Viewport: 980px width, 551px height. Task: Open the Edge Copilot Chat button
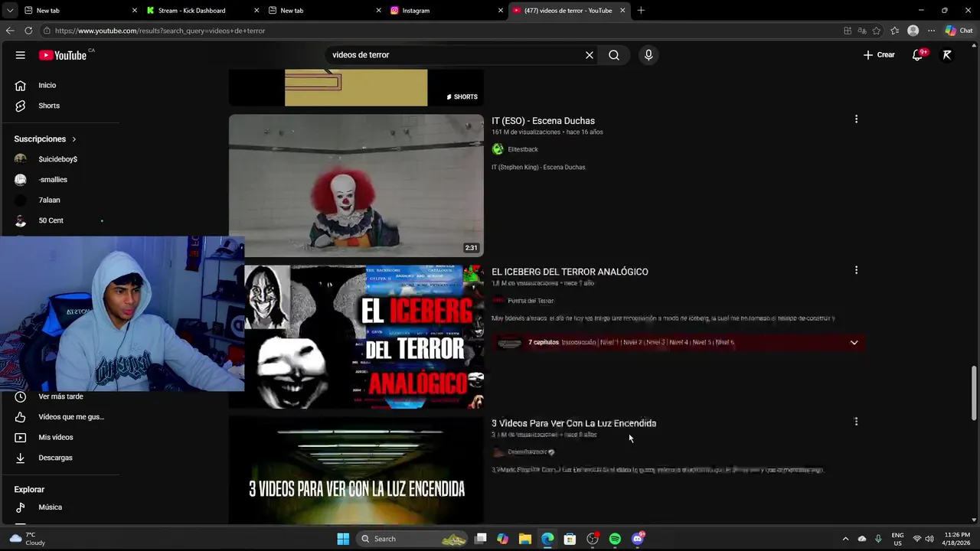(960, 31)
